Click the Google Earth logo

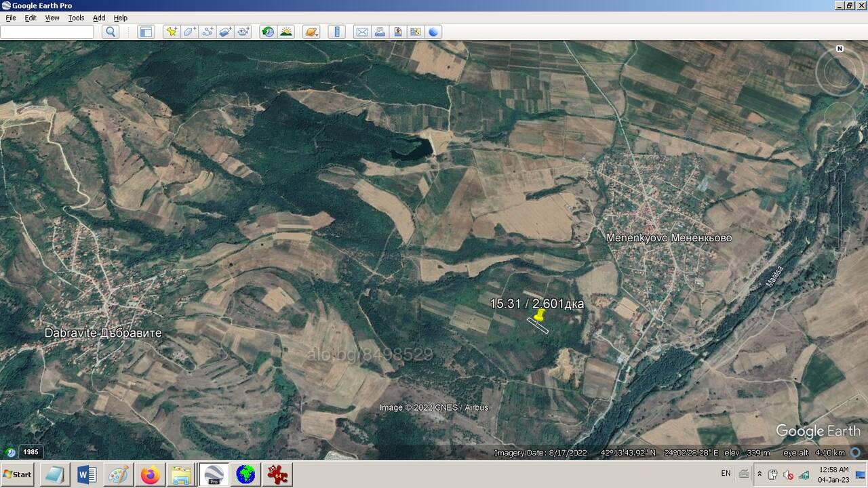pyautogui.click(x=818, y=431)
